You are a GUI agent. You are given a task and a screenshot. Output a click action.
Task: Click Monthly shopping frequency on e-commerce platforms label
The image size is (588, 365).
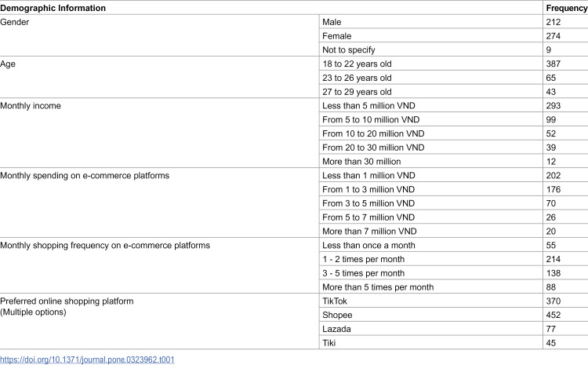pyautogui.click(x=105, y=245)
